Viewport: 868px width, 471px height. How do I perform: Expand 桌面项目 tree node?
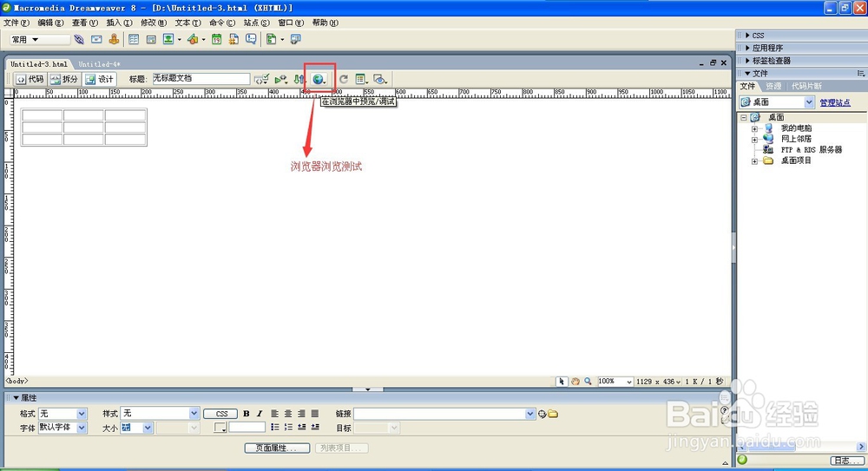tap(754, 161)
